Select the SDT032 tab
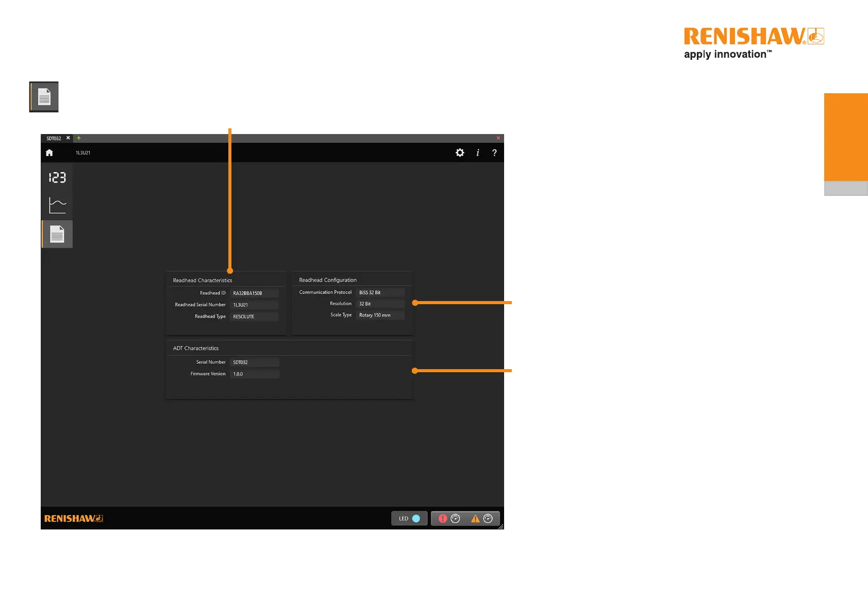Screen dimensions: 868x614 coord(54,138)
